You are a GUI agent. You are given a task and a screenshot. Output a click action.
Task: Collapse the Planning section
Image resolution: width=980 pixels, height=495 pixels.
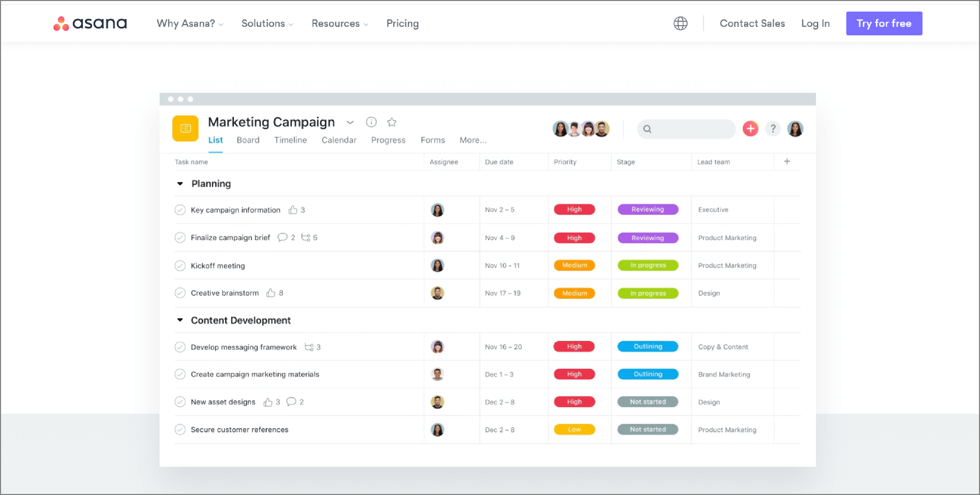(x=180, y=184)
